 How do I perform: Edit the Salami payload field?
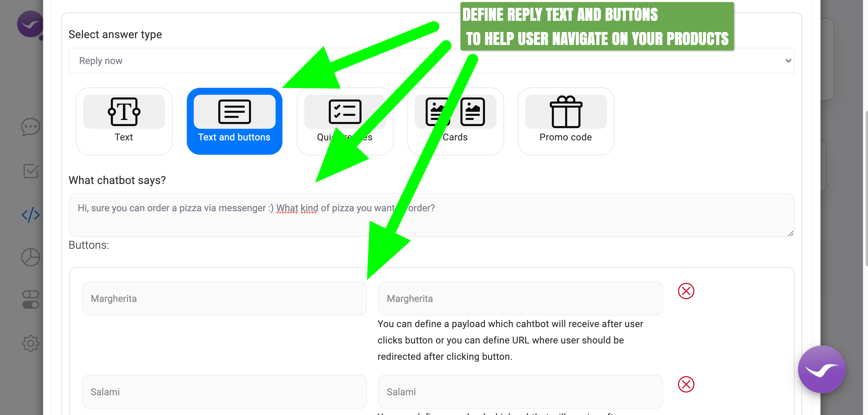(520, 392)
